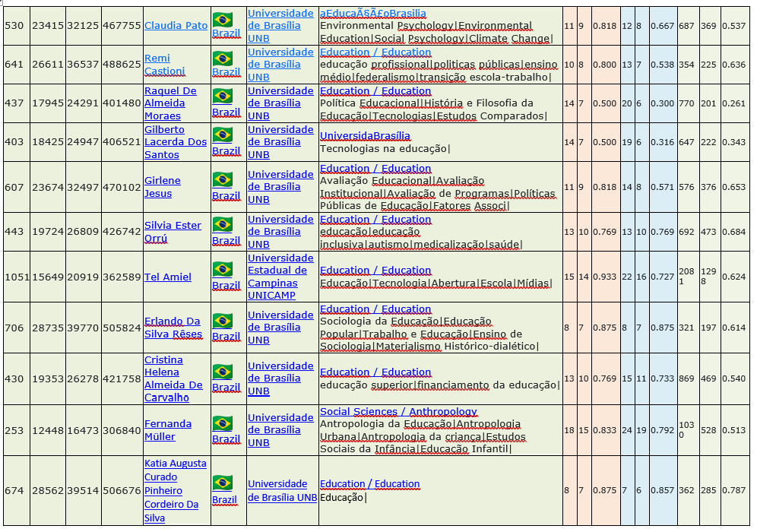Click the Brazil flag in Cristina Helena Almeida's row
Viewport: 757px width, 532px height.
click(x=223, y=371)
